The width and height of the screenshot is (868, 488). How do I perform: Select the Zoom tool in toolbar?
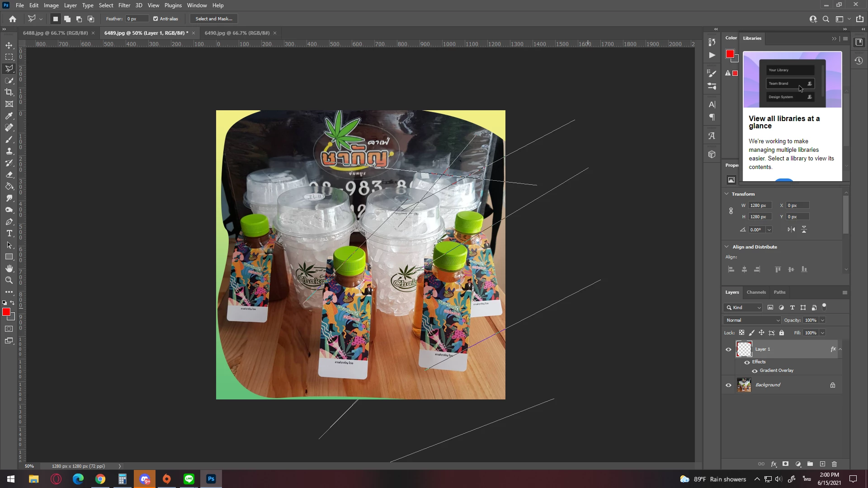(9, 280)
